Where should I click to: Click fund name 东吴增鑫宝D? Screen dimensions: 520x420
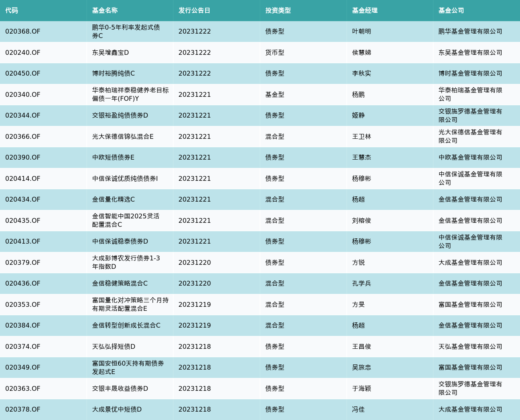pos(110,52)
